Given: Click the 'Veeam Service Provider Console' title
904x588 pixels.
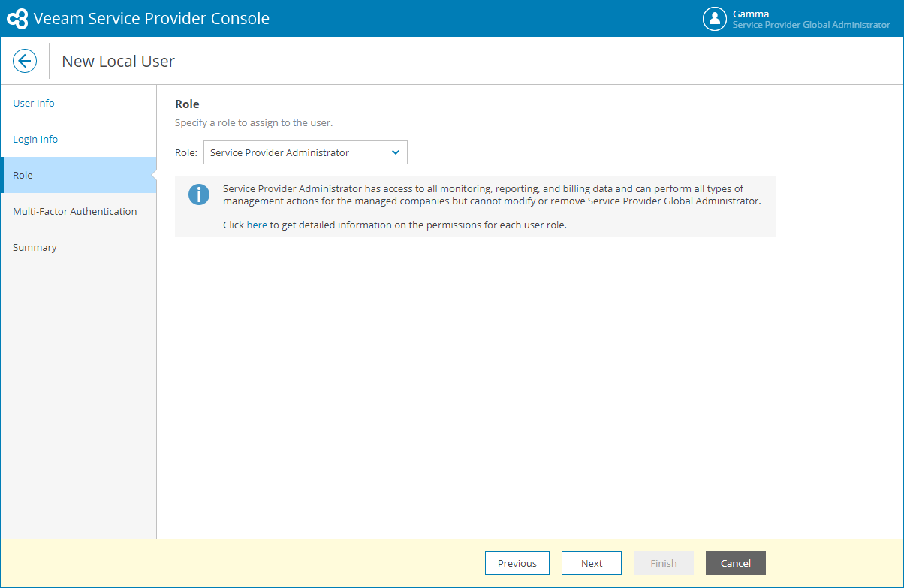Looking at the screenshot, I should [x=152, y=19].
